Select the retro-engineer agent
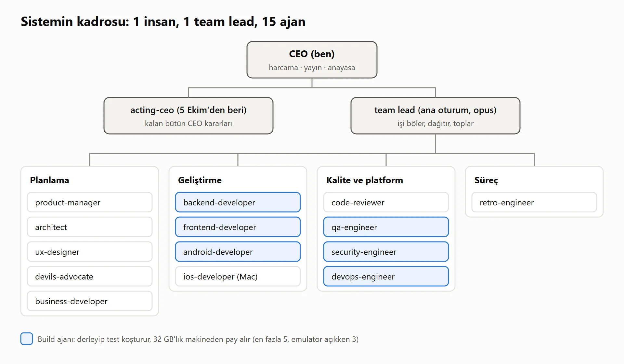The height and width of the screenshot is (364, 624). tap(534, 202)
